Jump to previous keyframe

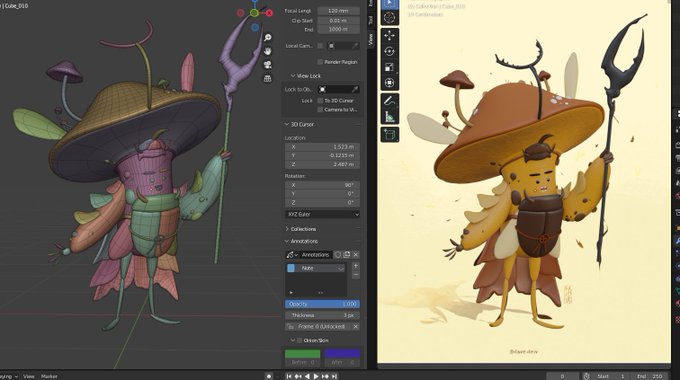pyautogui.click(x=298, y=376)
